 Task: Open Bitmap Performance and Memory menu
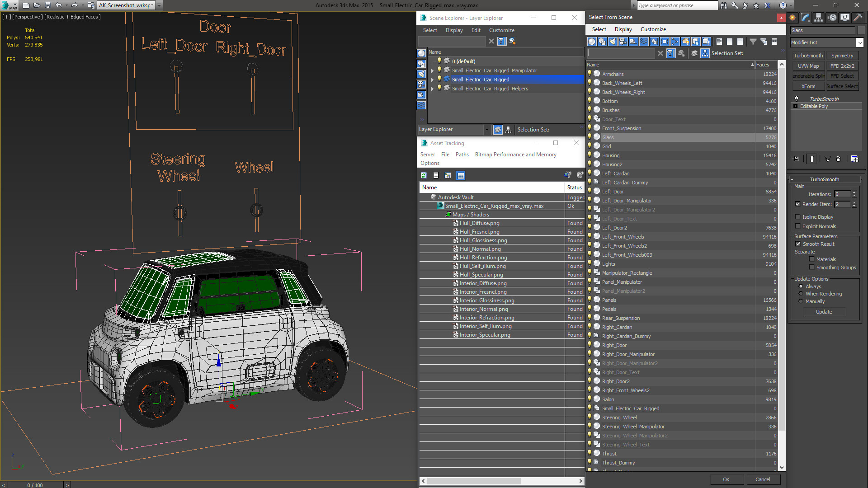tap(515, 155)
